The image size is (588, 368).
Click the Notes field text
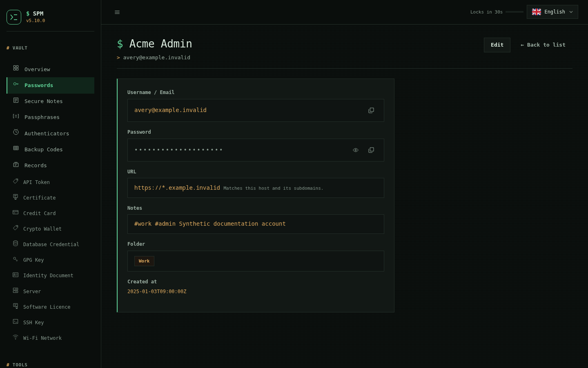coord(210,224)
